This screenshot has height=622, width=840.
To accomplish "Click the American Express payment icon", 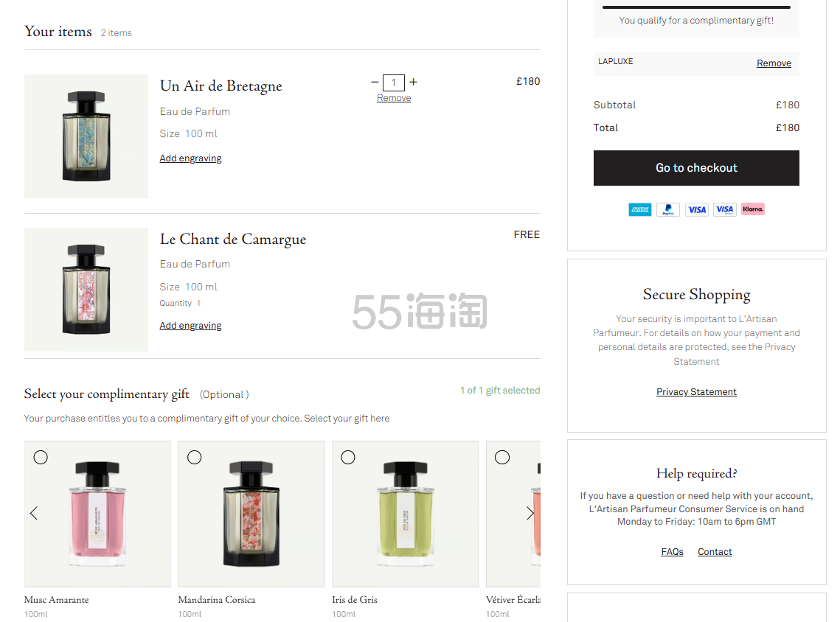I will 639,209.
